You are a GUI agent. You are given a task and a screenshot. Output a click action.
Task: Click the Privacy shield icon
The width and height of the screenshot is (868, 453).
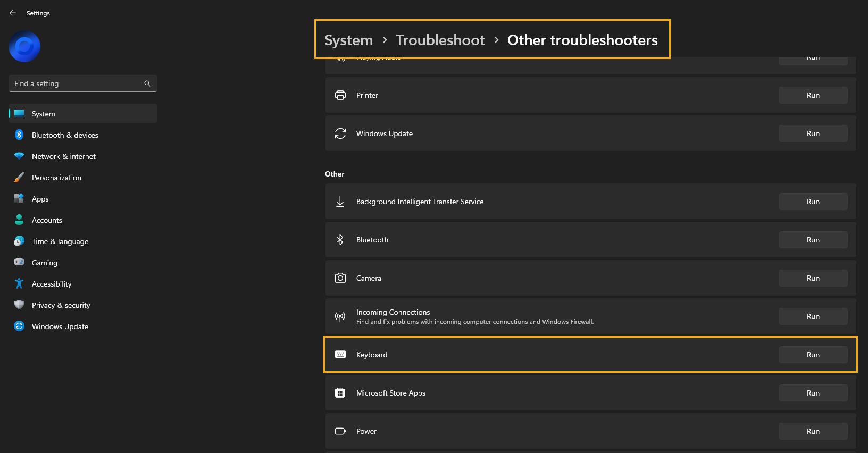tap(19, 305)
